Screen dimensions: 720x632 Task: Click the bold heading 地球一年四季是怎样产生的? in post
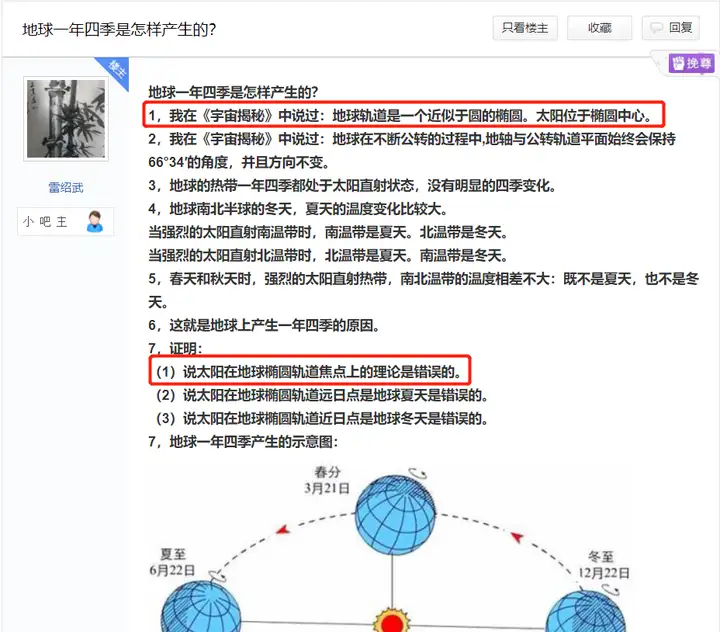click(233, 92)
